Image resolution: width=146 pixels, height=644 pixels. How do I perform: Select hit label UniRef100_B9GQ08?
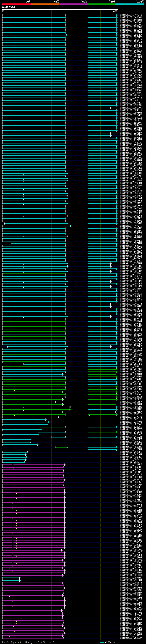(131, 30)
